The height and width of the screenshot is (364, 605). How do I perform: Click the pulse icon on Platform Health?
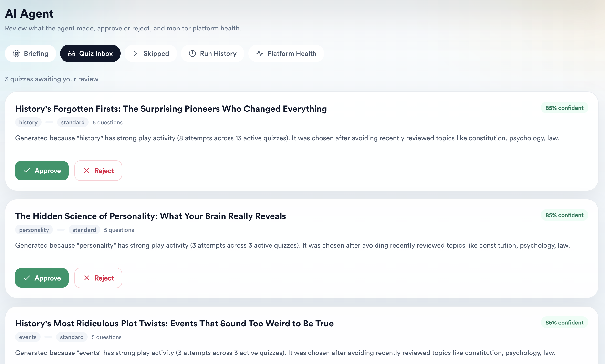click(260, 53)
